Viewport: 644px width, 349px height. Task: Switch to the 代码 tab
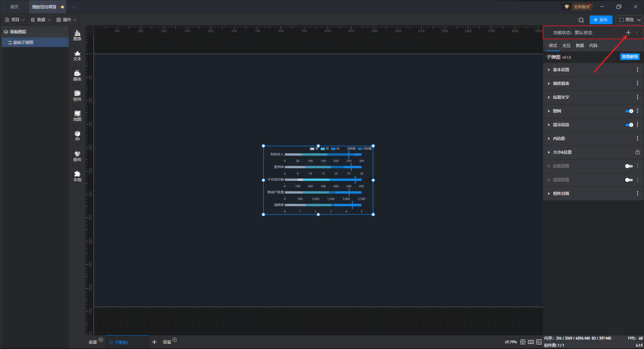point(593,46)
